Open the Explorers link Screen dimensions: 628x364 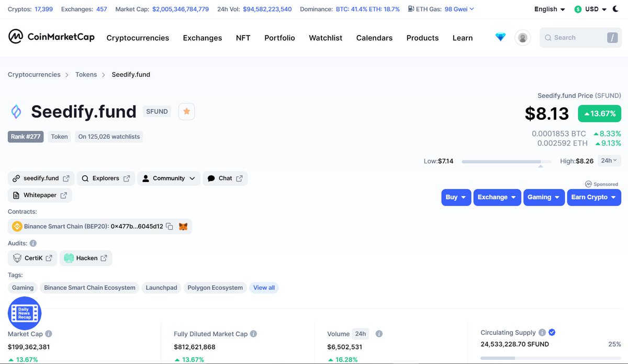click(106, 178)
